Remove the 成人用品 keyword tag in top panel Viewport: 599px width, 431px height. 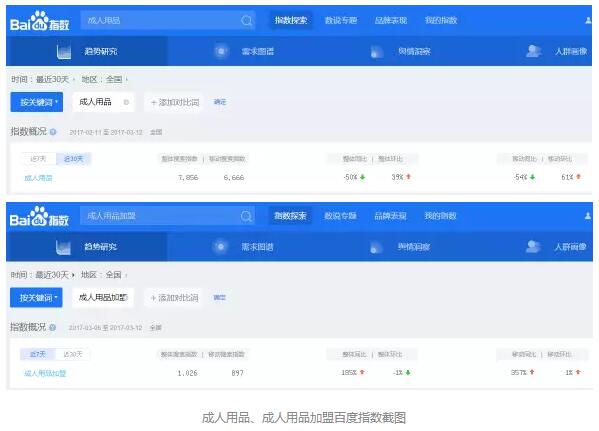point(126,102)
